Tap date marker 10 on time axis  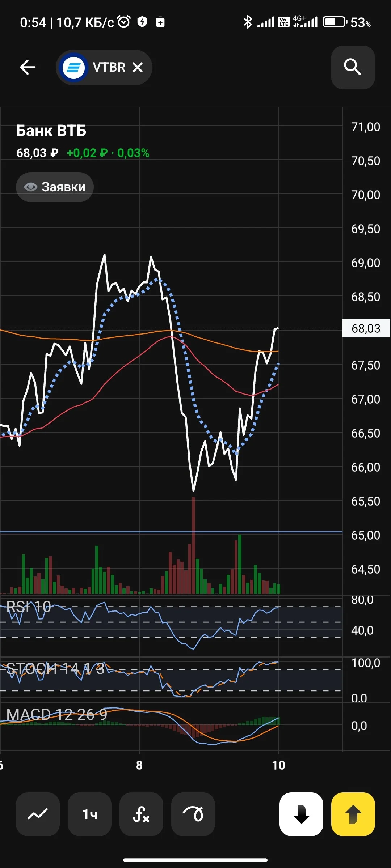278,765
